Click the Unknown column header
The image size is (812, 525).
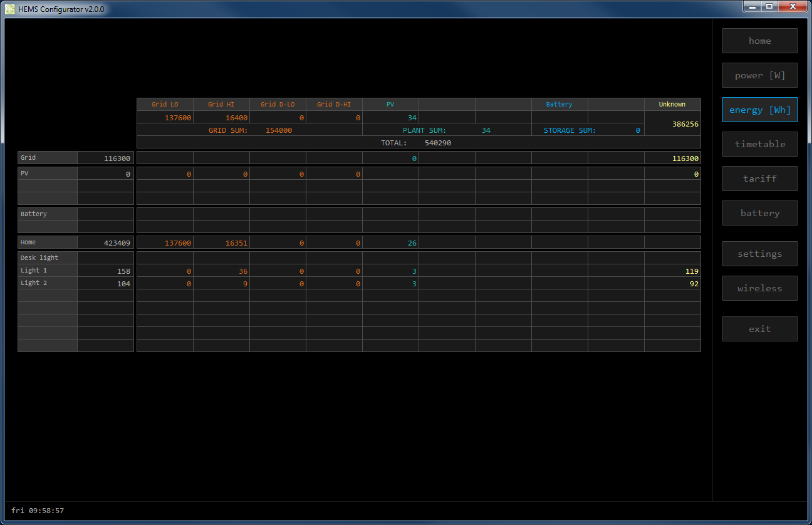coord(672,105)
